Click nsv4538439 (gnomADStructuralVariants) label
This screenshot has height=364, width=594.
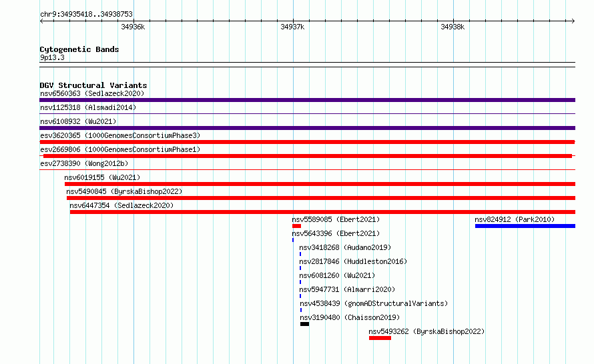pos(374,303)
